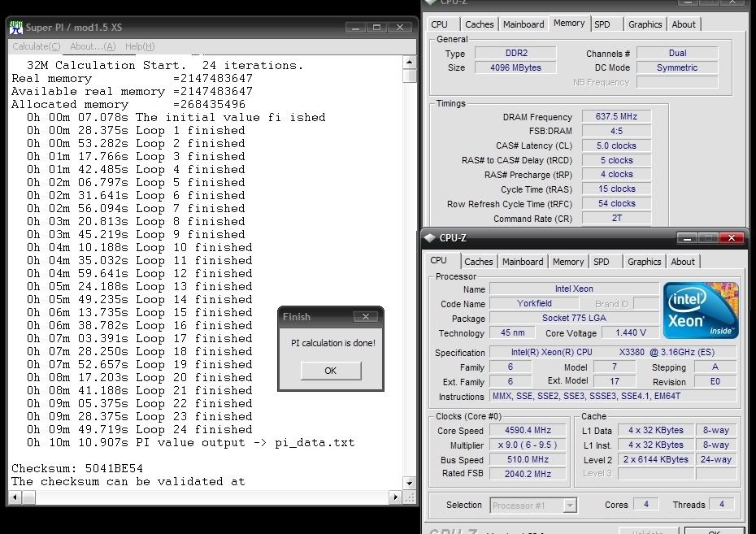Click the 510.0 MHz bus speed value
This screenshot has height=534, width=756.
[528, 459]
